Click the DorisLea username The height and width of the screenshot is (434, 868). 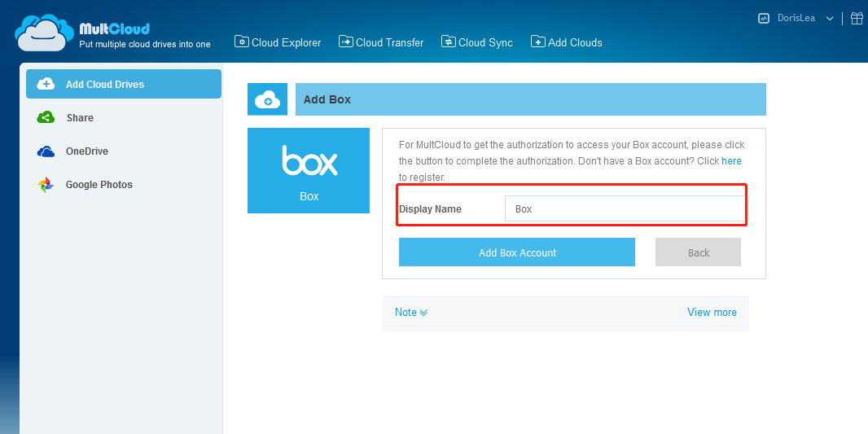tap(796, 18)
